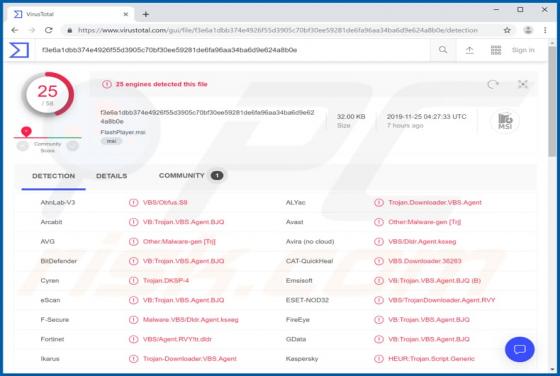Screen dimensions: 560x376
Task: Click the scrollbar down arrow
Action: (552, 369)
